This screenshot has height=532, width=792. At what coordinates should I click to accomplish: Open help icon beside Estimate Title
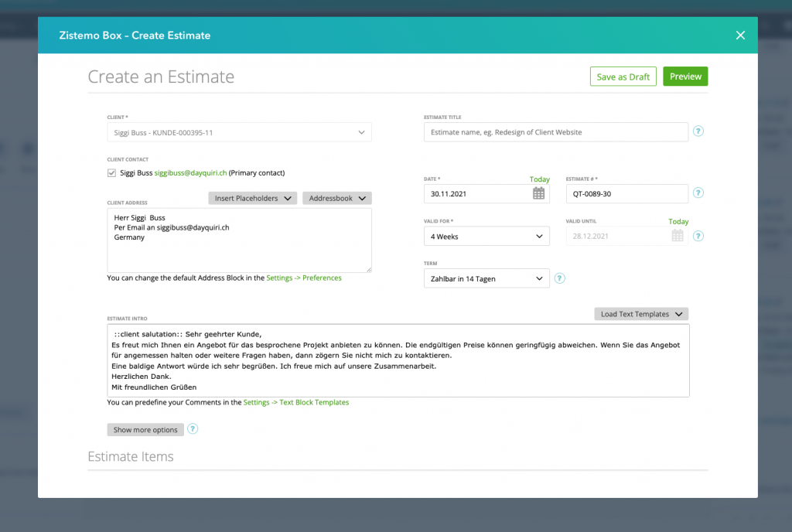coord(698,131)
